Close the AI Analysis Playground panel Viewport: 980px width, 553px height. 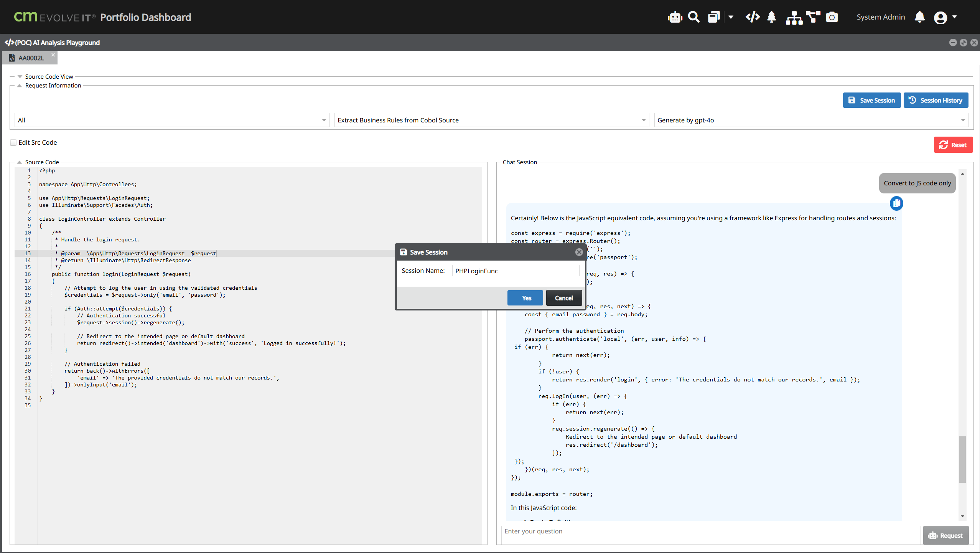tap(974, 43)
